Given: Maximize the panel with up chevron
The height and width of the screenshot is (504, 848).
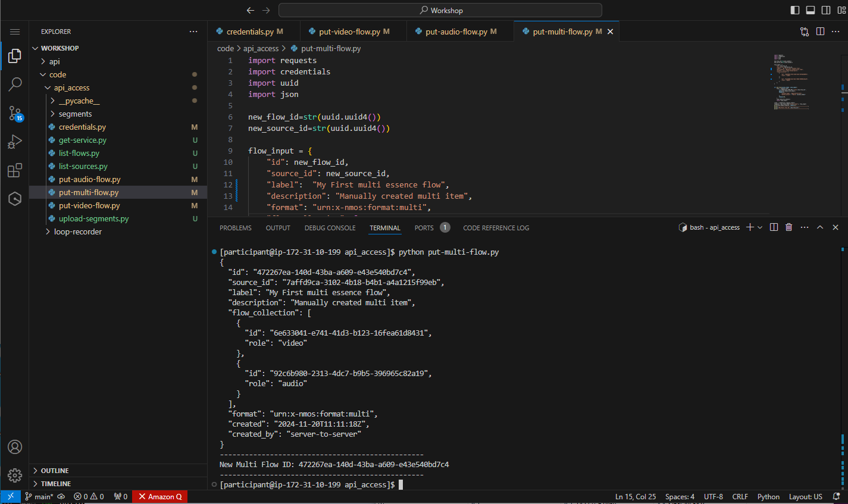Looking at the screenshot, I should [820, 227].
